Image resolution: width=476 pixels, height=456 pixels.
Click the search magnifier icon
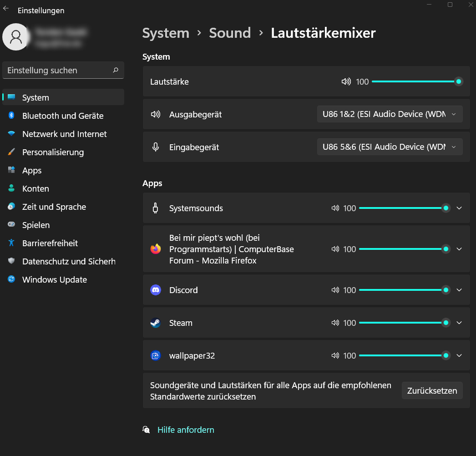(116, 70)
